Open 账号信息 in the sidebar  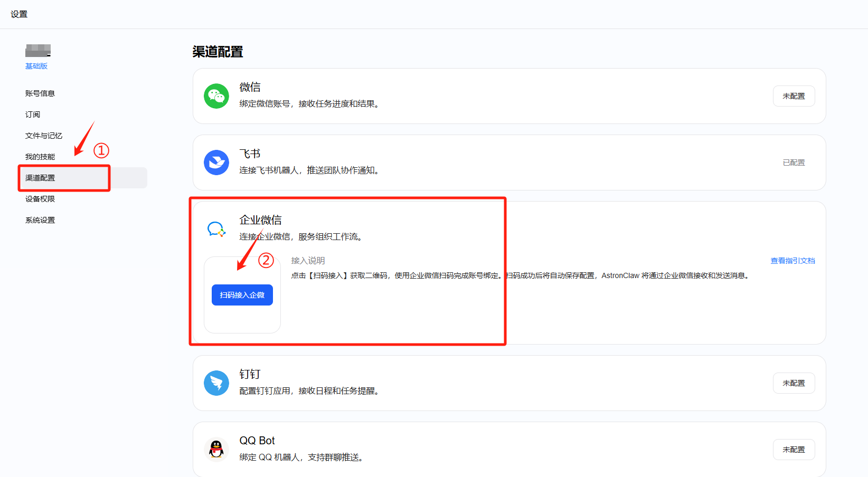(x=40, y=93)
